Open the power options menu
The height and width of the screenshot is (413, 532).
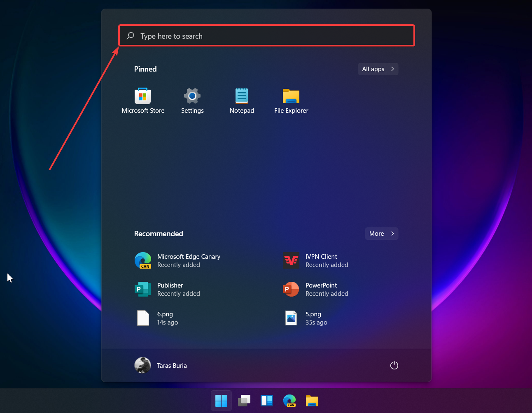(x=394, y=365)
